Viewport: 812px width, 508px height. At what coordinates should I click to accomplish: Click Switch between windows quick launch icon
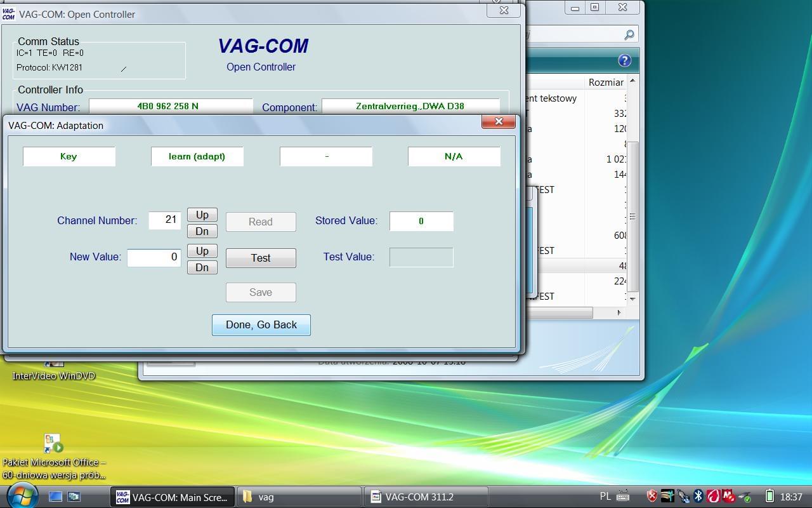pos(74,497)
